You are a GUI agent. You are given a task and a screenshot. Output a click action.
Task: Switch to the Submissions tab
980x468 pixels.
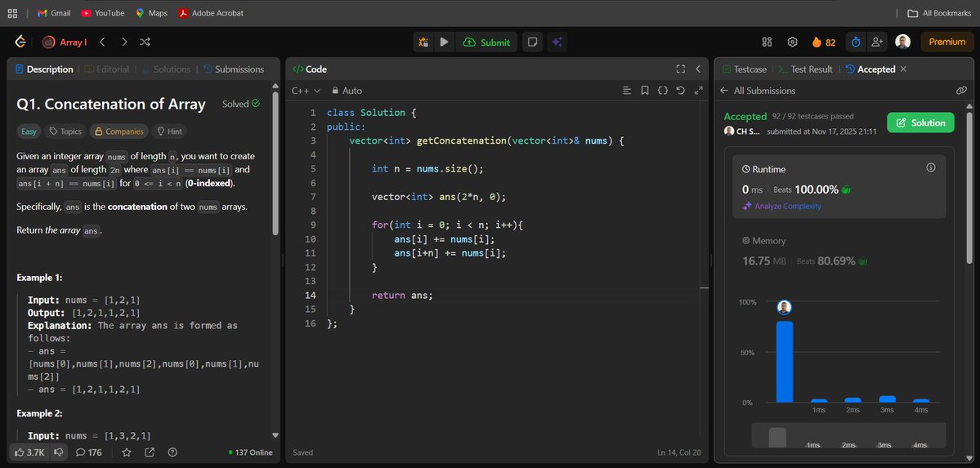234,69
